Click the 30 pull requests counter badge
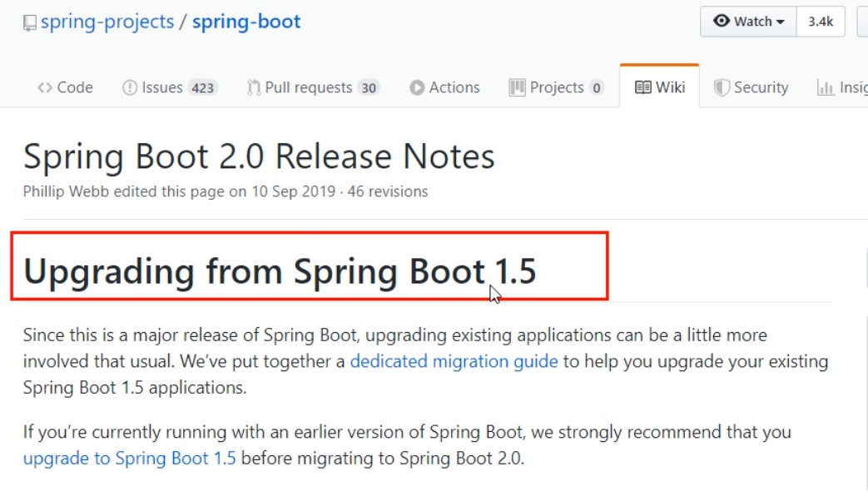Image resolution: width=868 pixels, height=501 pixels. [x=369, y=87]
